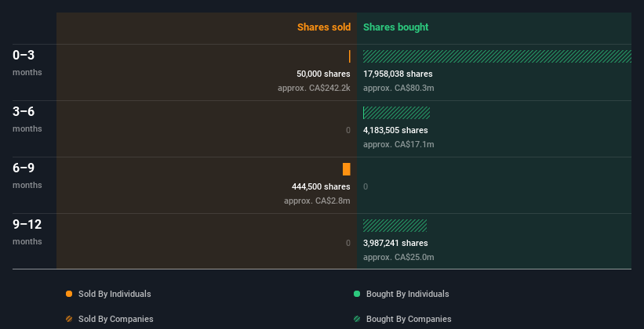This screenshot has width=644, height=329.
Task: Click the 50,000 shares value
Action: pyautogui.click(x=324, y=74)
